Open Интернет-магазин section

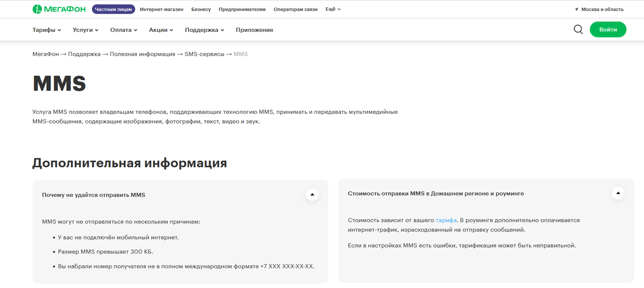tap(161, 9)
